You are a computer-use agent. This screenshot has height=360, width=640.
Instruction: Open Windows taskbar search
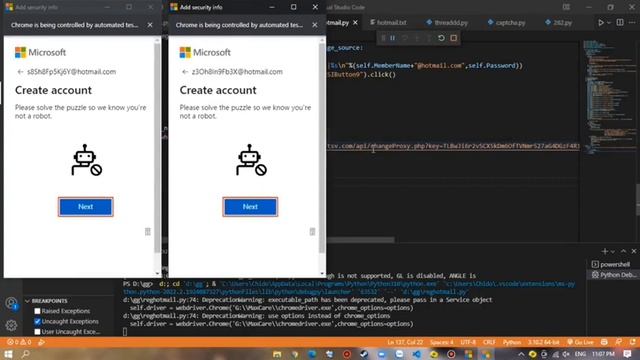25,353
